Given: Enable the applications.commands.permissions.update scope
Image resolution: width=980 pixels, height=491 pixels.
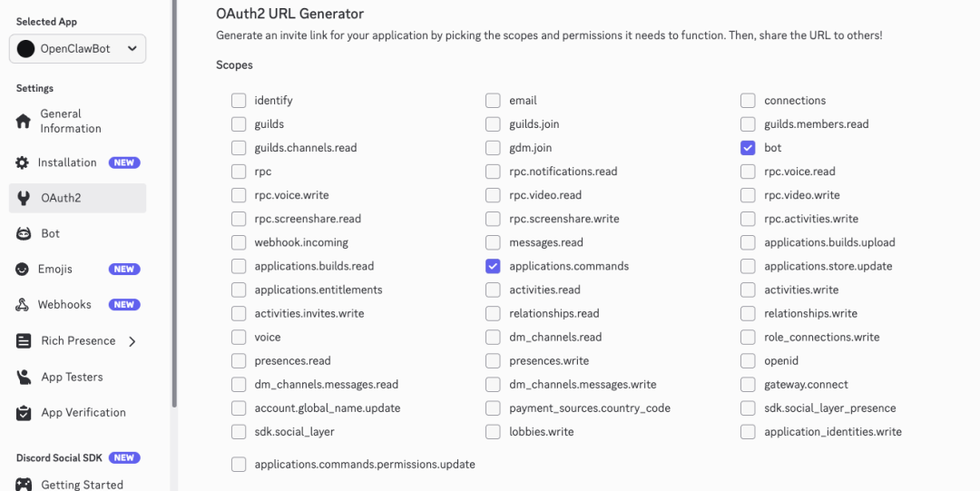Looking at the screenshot, I should pos(239,465).
